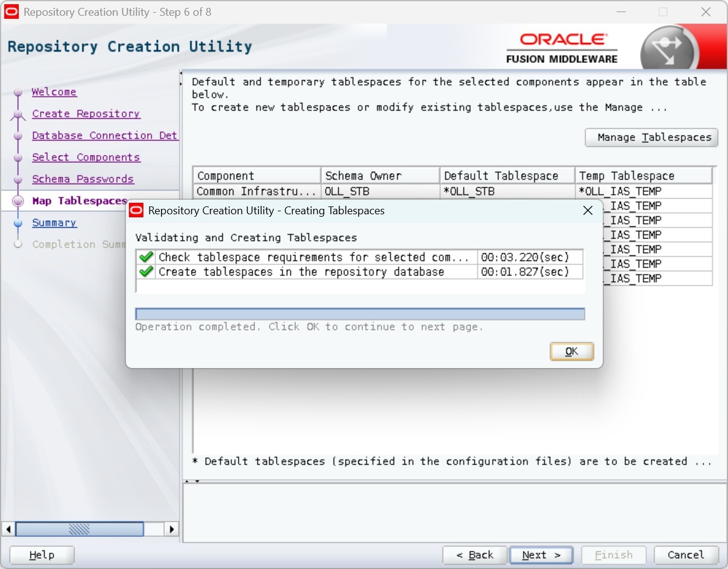Open the Welcome step link
This screenshot has width=728, height=569.
54,92
